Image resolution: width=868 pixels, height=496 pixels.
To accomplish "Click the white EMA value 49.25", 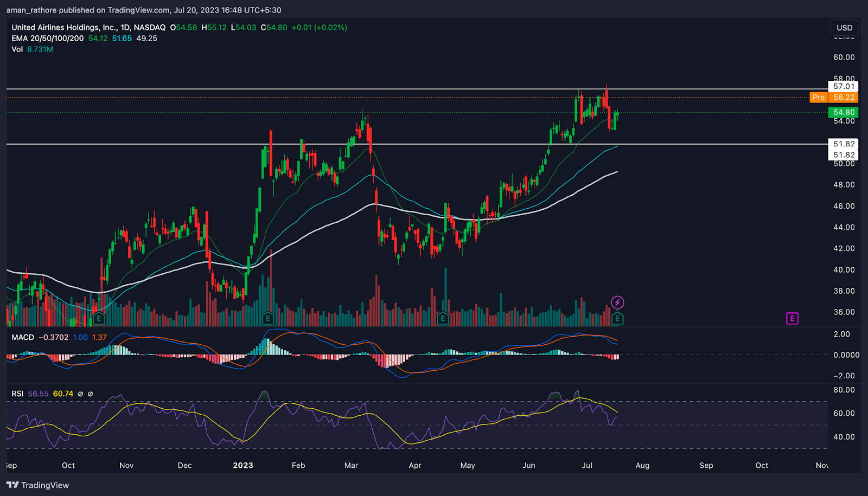I will click(x=146, y=38).
